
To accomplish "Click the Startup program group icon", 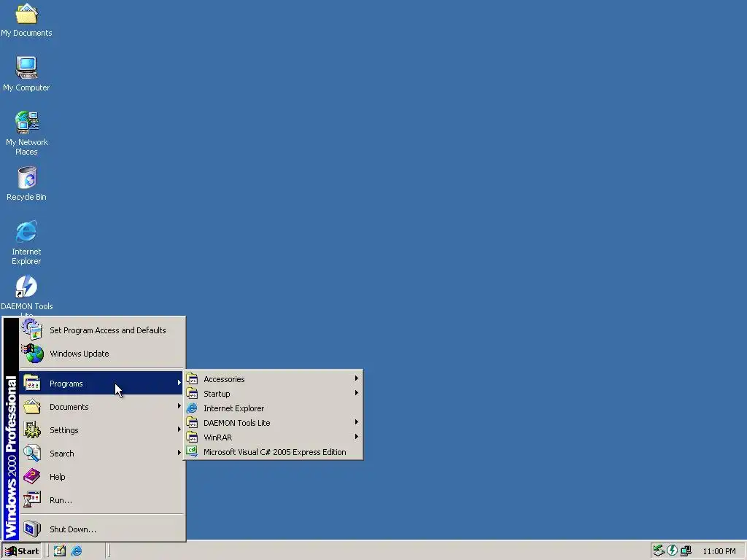I will [192, 394].
